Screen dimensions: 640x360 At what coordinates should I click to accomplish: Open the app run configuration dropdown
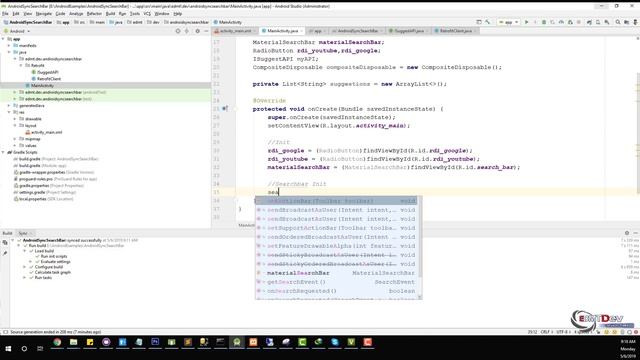tap(508, 22)
